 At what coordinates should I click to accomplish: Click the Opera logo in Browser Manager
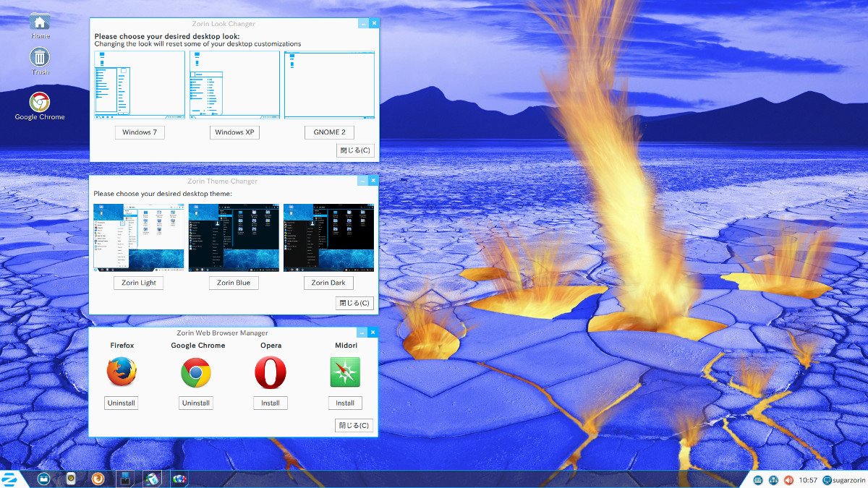(271, 372)
